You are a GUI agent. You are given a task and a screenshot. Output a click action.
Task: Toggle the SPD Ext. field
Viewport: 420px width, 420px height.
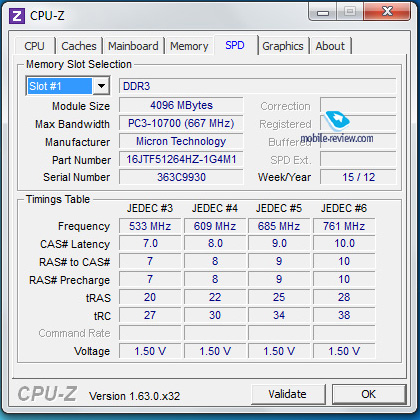pos(358,159)
